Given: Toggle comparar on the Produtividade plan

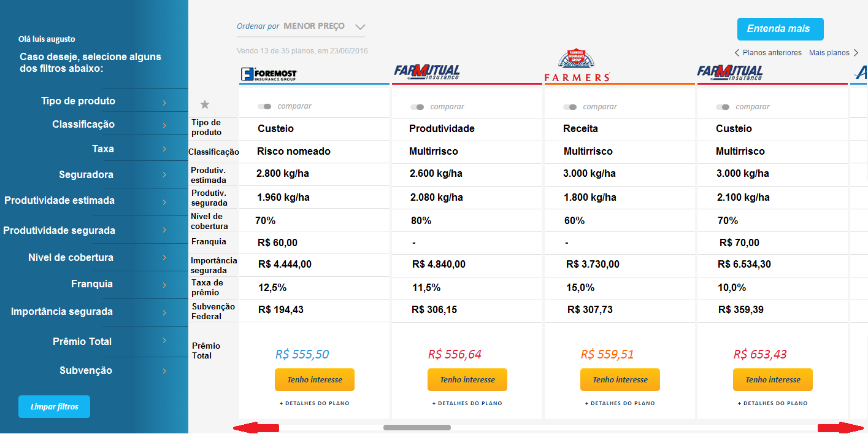Looking at the screenshot, I should (417, 107).
